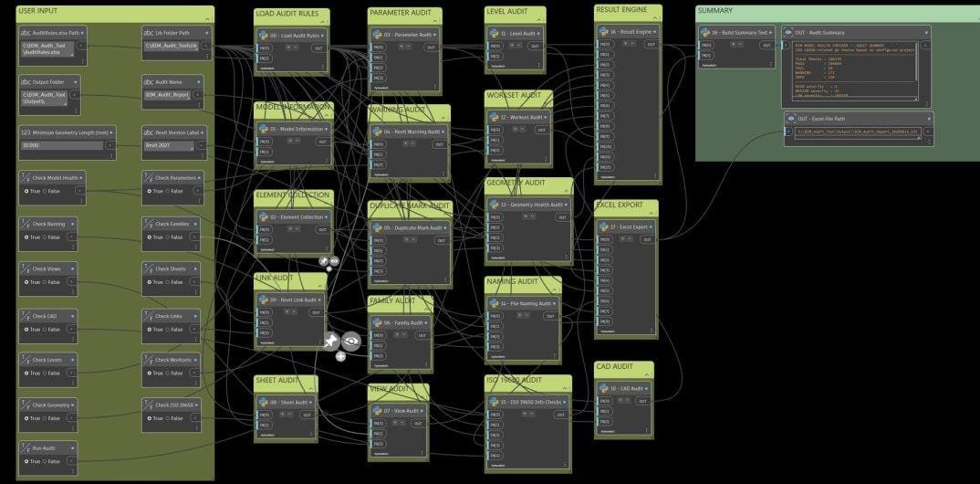980x484 pixels.
Task: Click OUT port on 18 - Build Summary Text node
Action: [766, 45]
